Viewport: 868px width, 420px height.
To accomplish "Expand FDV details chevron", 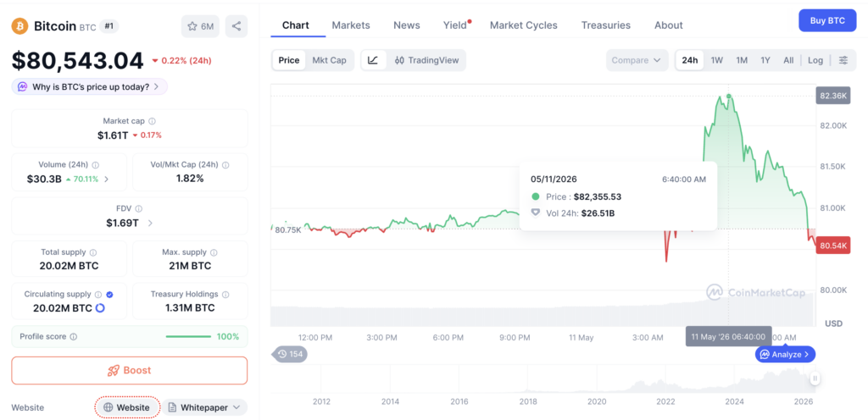I will [x=150, y=224].
